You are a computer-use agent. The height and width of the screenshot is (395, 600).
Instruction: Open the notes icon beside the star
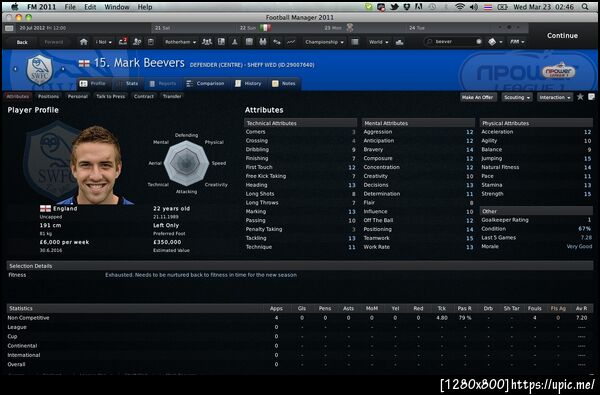tap(591, 97)
